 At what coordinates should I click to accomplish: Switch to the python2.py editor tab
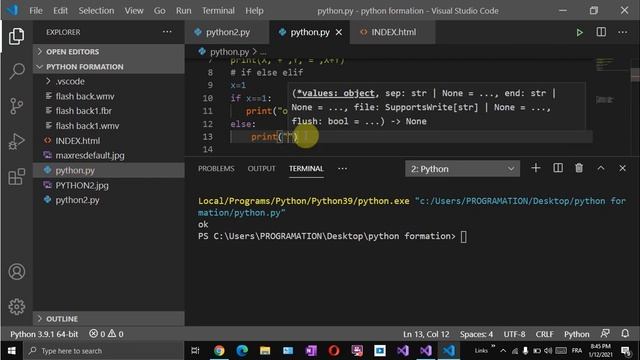click(227, 32)
